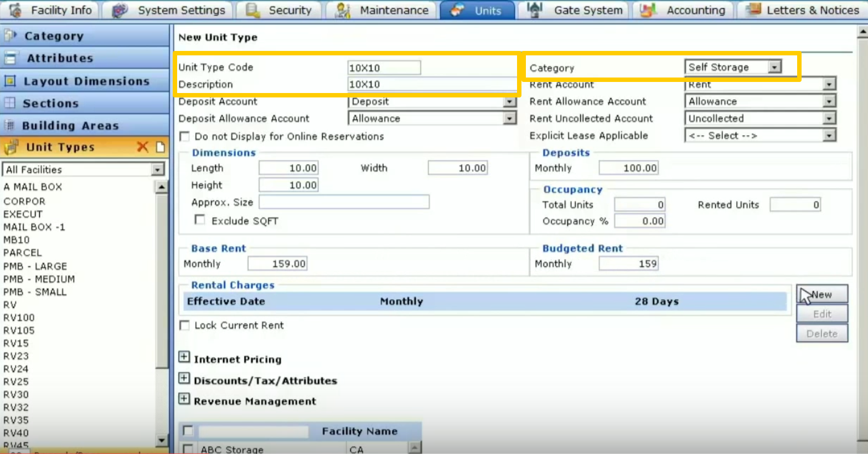Click the Unit Types folder icon
Screen dimensions: 868x454
(11, 147)
